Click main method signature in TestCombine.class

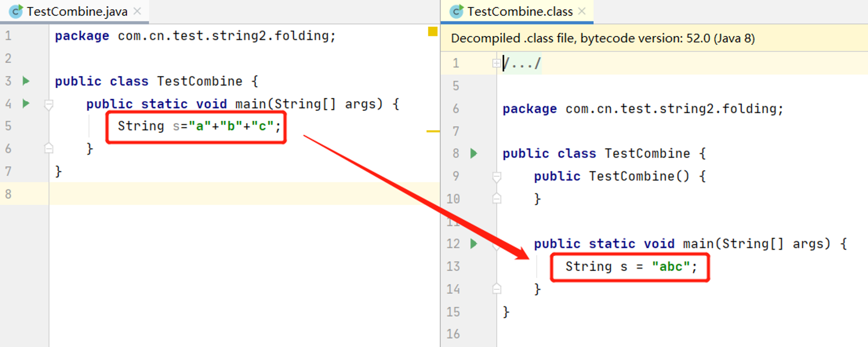[x=690, y=244]
